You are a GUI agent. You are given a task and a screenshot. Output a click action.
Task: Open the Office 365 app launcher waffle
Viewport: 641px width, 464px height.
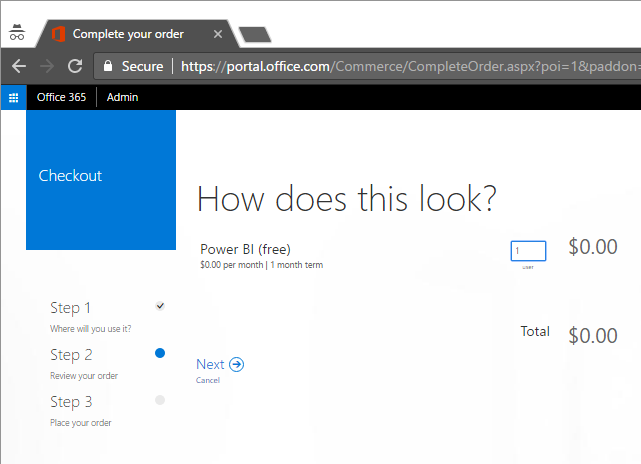14,97
